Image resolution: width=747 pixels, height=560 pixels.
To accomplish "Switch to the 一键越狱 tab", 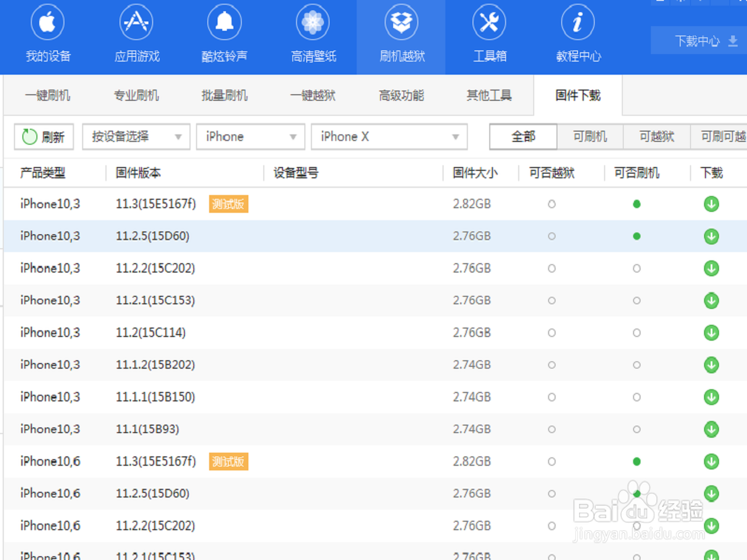I will pos(313,96).
